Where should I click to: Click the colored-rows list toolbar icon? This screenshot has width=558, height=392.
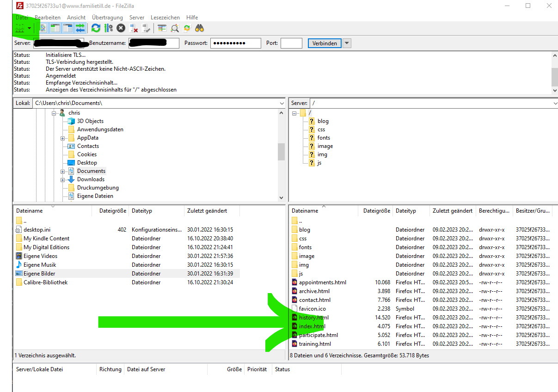162,28
